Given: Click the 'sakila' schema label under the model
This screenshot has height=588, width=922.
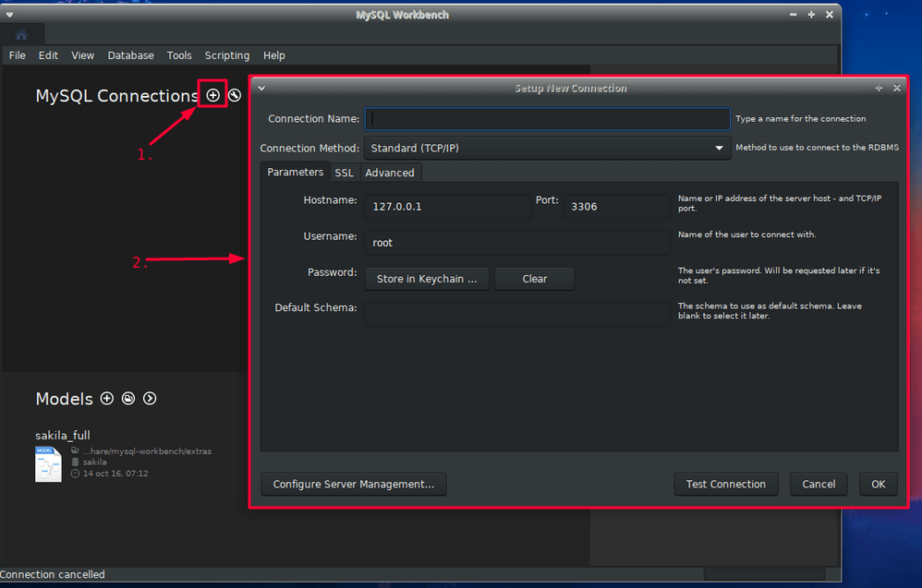Looking at the screenshot, I should pyautogui.click(x=94, y=462).
